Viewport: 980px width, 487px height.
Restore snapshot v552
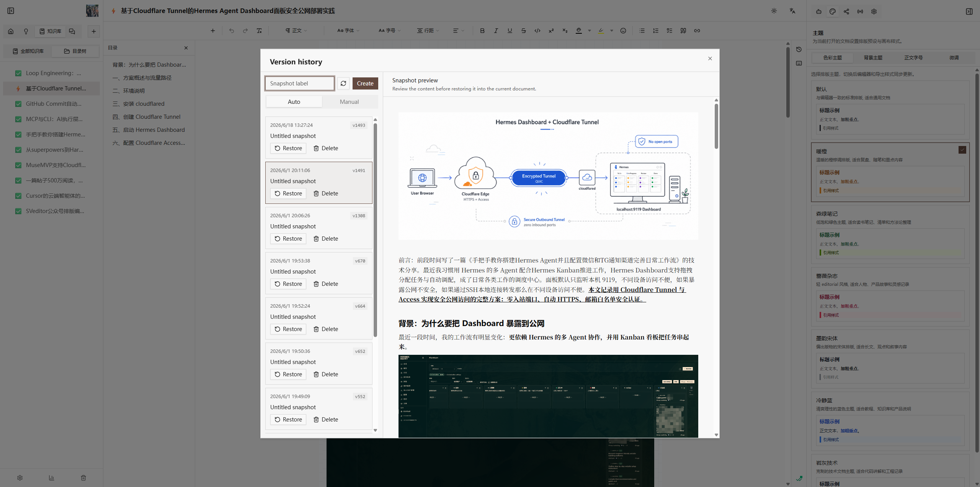(288, 420)
